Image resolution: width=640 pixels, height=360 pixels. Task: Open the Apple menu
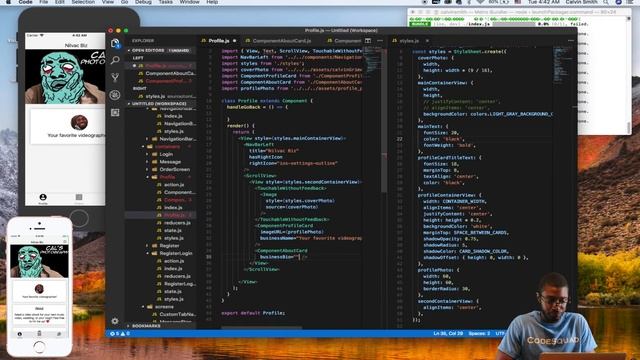click(8, 2)
